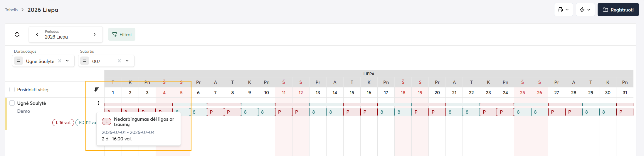644x156 pixels.
Task: Go to next period with right arrow
Action: coord(95,34)
